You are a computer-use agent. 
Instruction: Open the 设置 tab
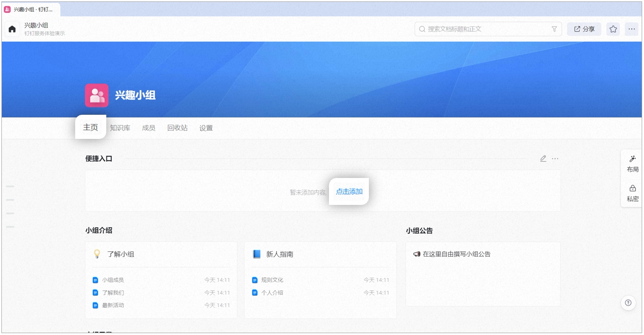tap(206, 128)
